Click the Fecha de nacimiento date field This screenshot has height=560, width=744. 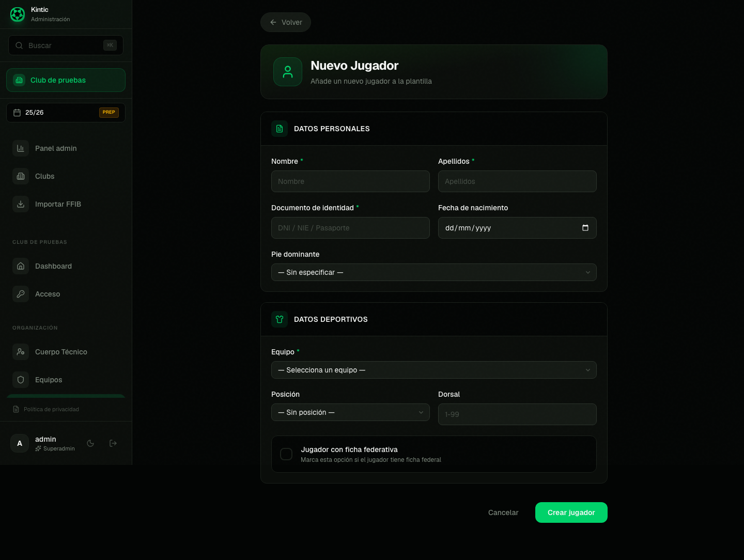517,228
